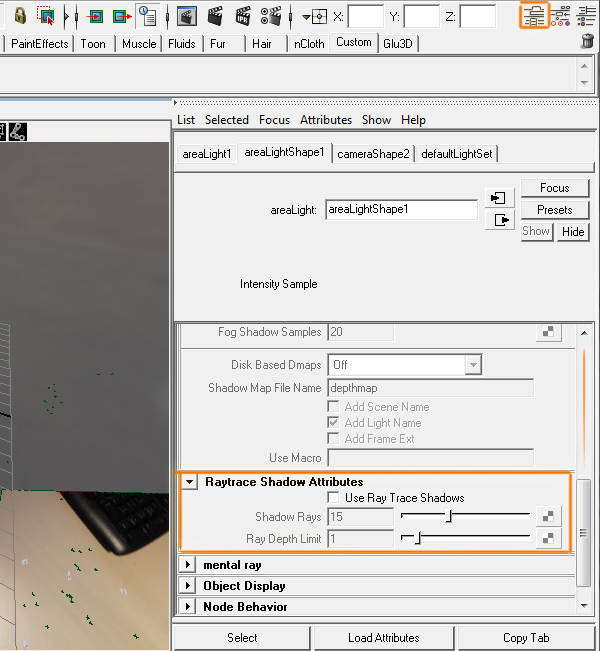Click shelf scroll up arrow
Image resolution: width=600 pixels, height=651 pixels.
(584, 66)
